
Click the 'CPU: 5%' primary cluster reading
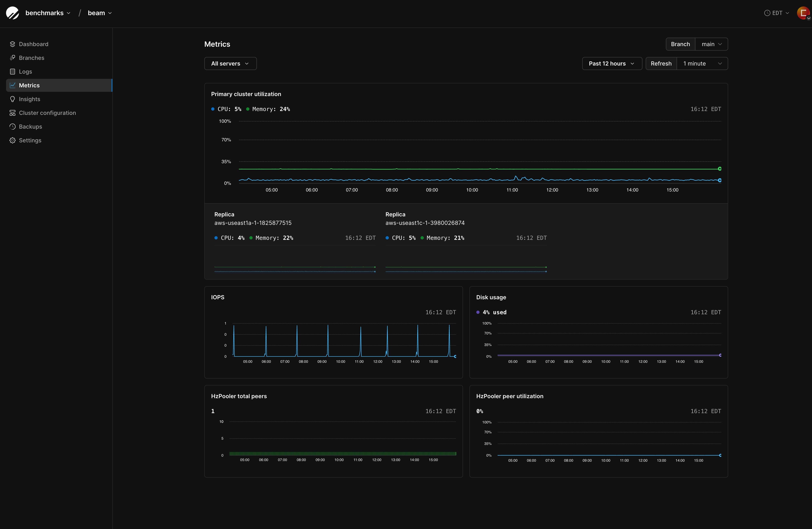[x=229, y=109]
